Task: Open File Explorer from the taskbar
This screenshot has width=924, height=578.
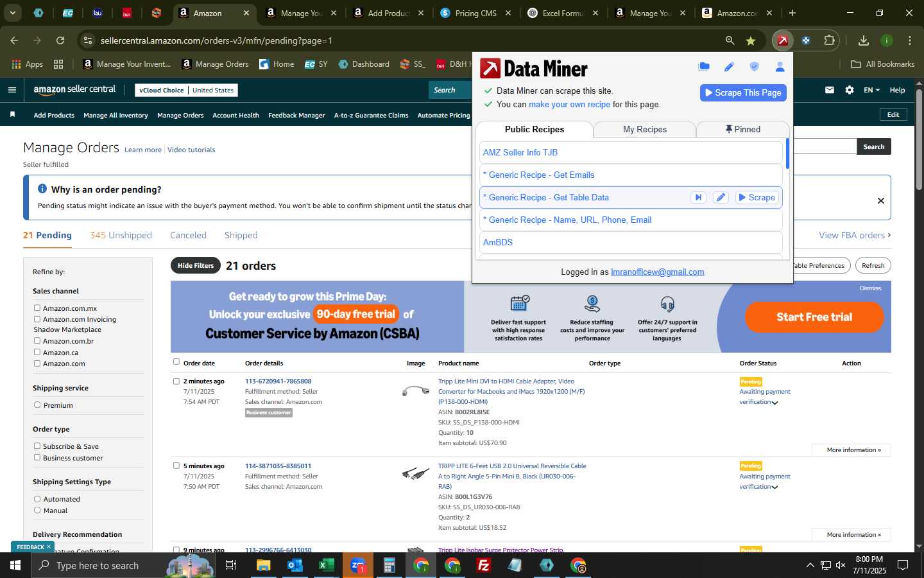Action: pyautogui.click(x=264, y=565)
